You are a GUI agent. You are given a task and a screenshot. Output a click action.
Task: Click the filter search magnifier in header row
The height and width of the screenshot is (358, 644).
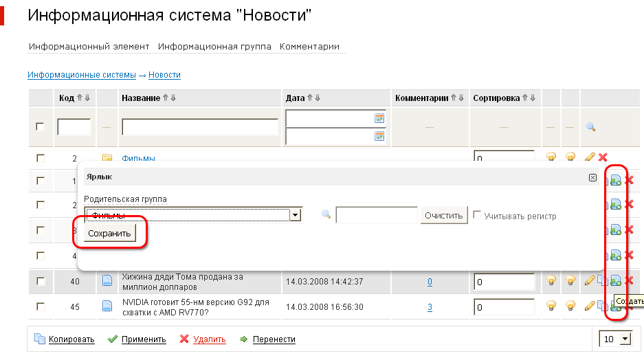(590, 127)
